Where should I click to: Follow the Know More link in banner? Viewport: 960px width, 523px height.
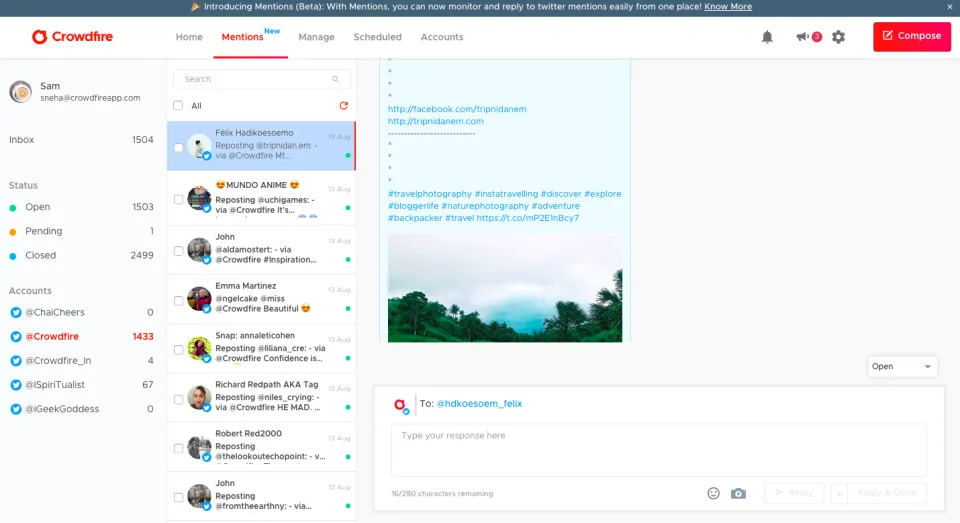[x=727, y=6]
